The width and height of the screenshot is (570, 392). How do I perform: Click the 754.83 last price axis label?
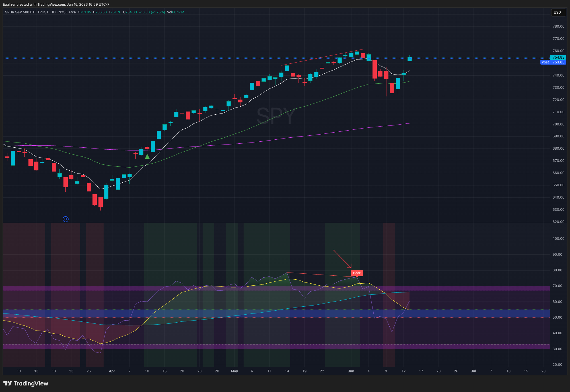click(558, 57)
